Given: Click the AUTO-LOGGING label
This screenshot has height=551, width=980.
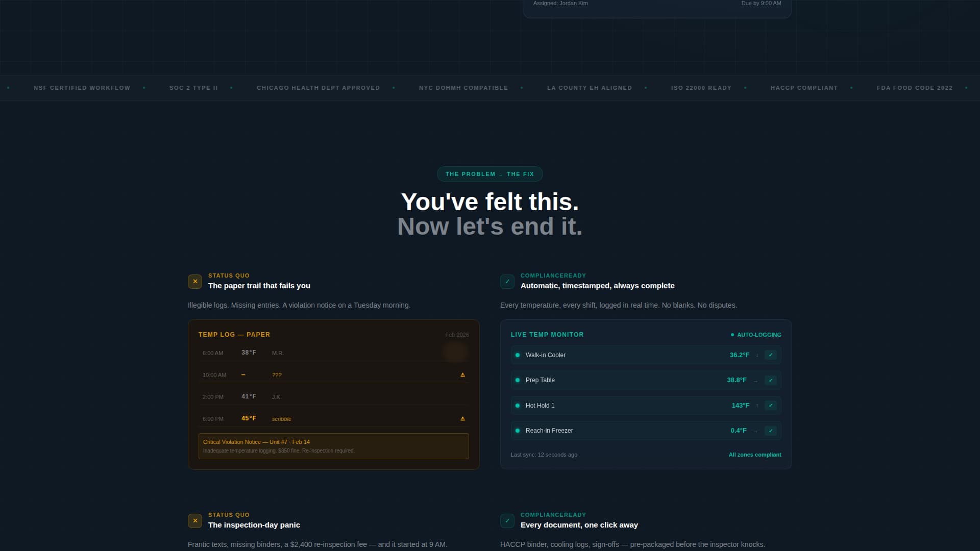Looking at the screenshot, I should point(759,335).
